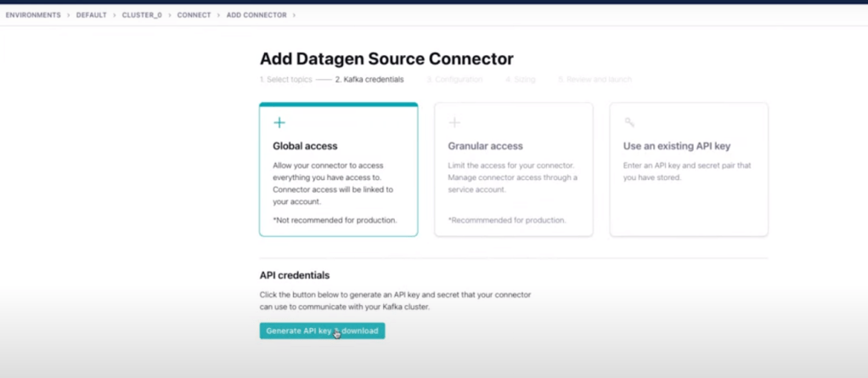The image size is (868, 378).
Task: Jump to Review and launch step
Action: [595, 80]
